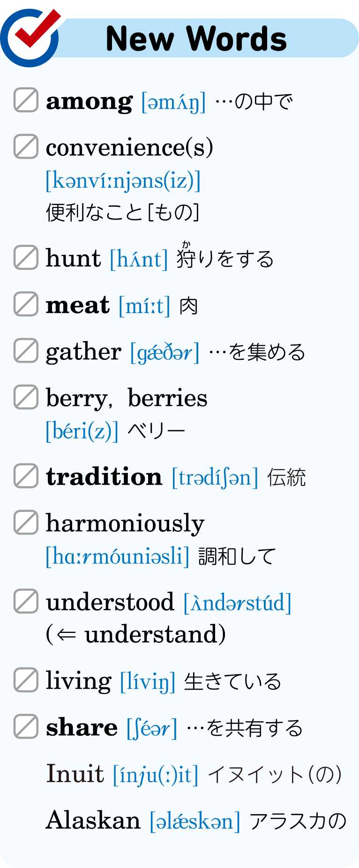The height and width of the screenshot is (868, 359).
Task: Check the box next to living
Action: (x=26, y=680)
